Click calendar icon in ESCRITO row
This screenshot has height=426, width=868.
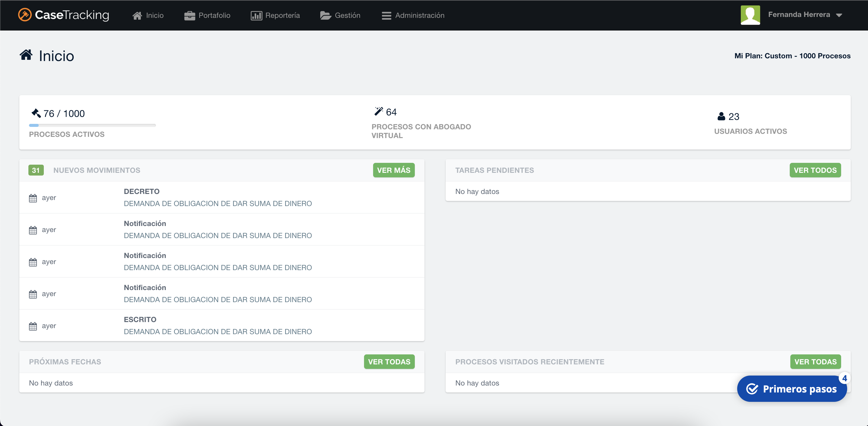click(33, 326)
